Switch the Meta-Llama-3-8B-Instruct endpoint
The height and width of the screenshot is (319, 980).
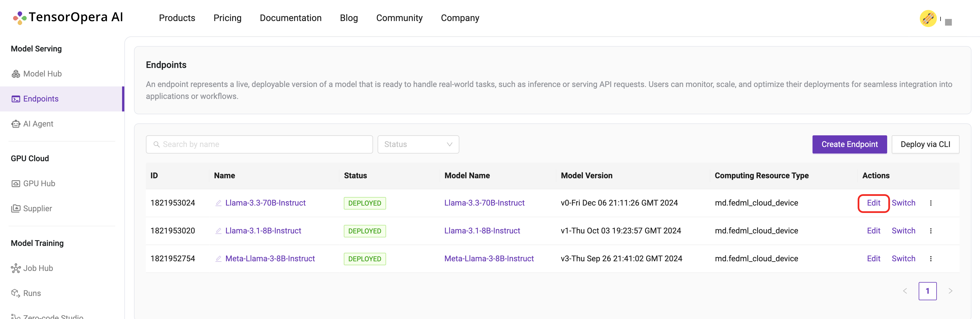pos(903,259)
